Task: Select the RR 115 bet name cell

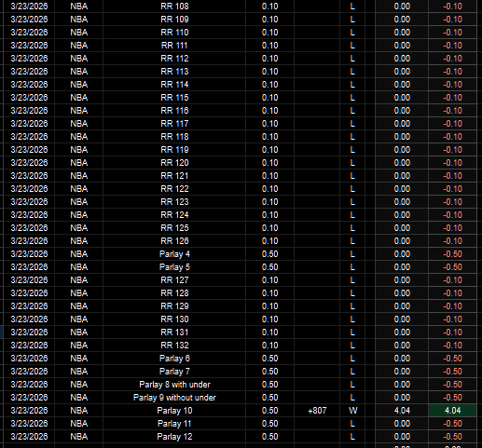Action: coord(174,98)
